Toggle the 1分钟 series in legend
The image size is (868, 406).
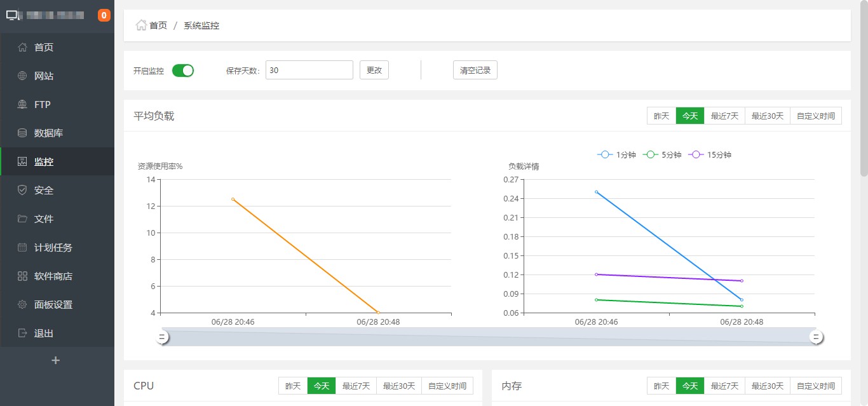click(x=616, y=155)
